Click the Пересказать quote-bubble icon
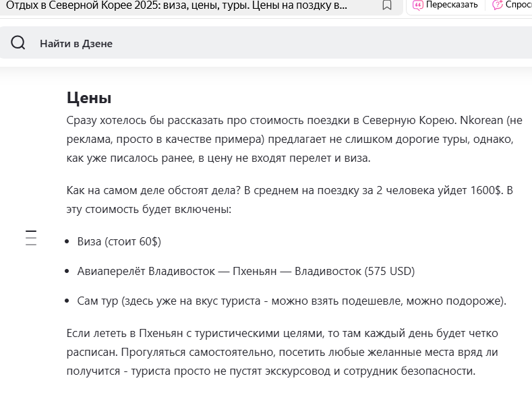 [x=417, y=5]
